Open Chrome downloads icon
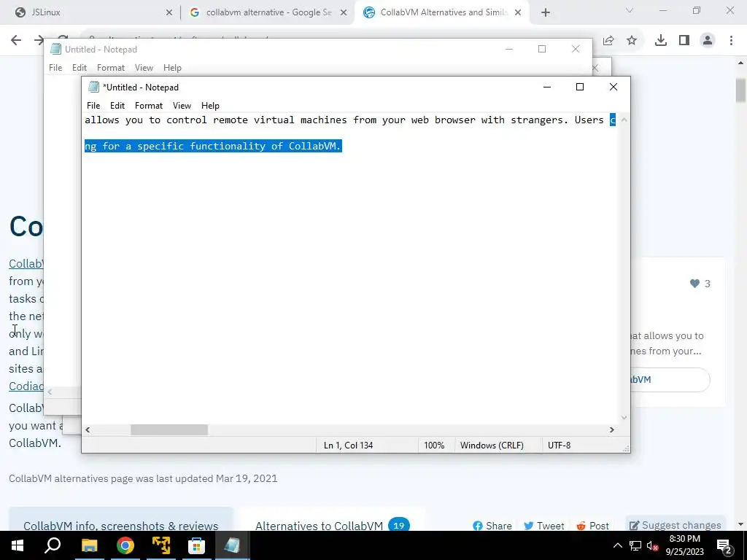This screenshot has width=747, height=560. coord(661,41)
